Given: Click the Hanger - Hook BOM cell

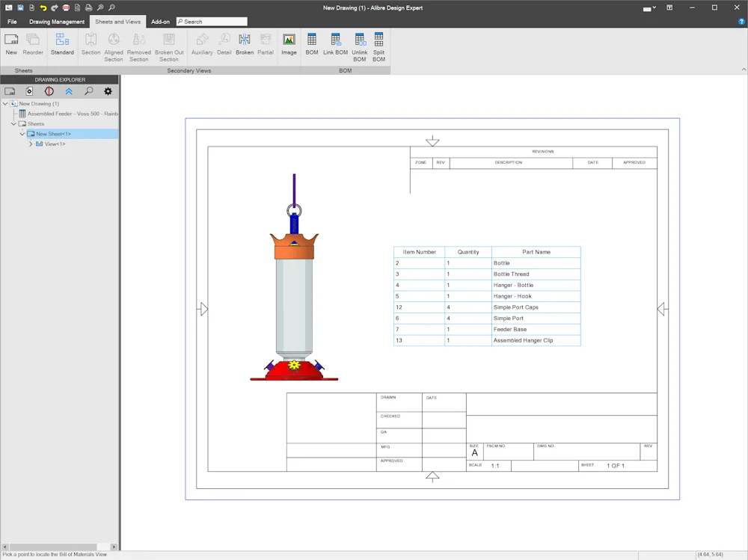Looking at the screenshot, I should [536, 296].
